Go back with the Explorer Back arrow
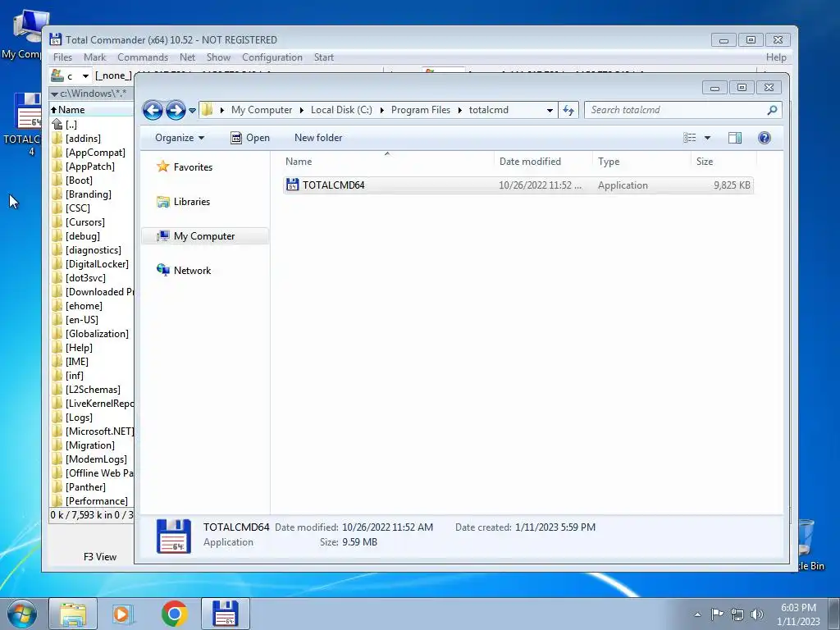The width and height of the screenshot is (840, 630). click(x=153, y=111)
